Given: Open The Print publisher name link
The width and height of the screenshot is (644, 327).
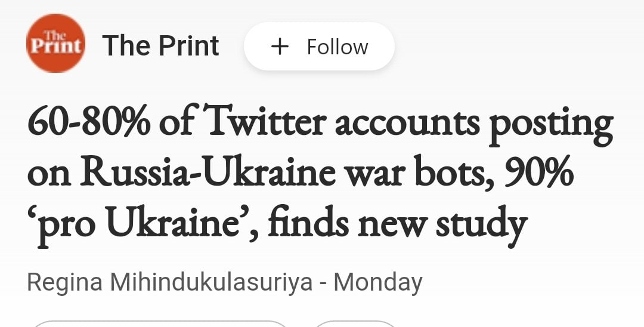Looking at the screenshot, I should 161,47.
